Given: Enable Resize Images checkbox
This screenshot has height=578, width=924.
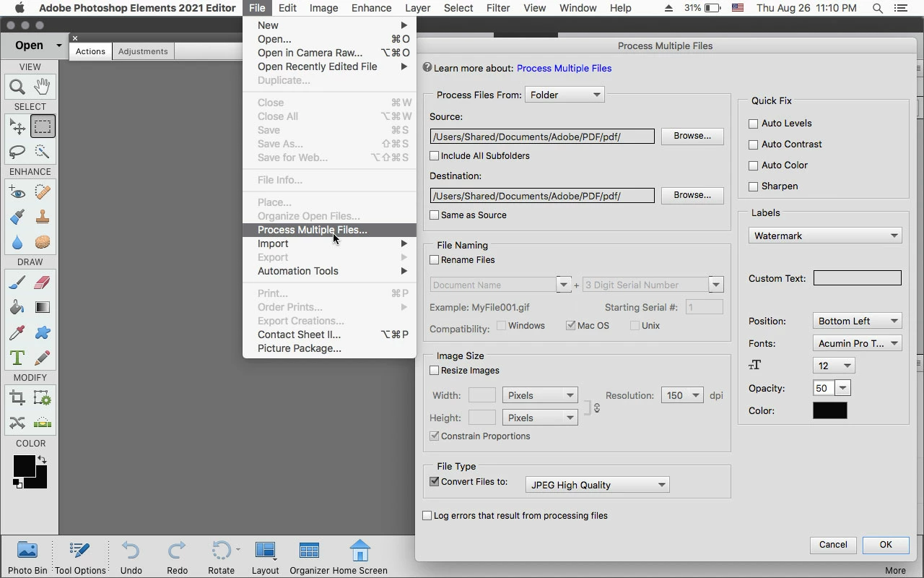Looking at the screenshot, I should [435, 370].
